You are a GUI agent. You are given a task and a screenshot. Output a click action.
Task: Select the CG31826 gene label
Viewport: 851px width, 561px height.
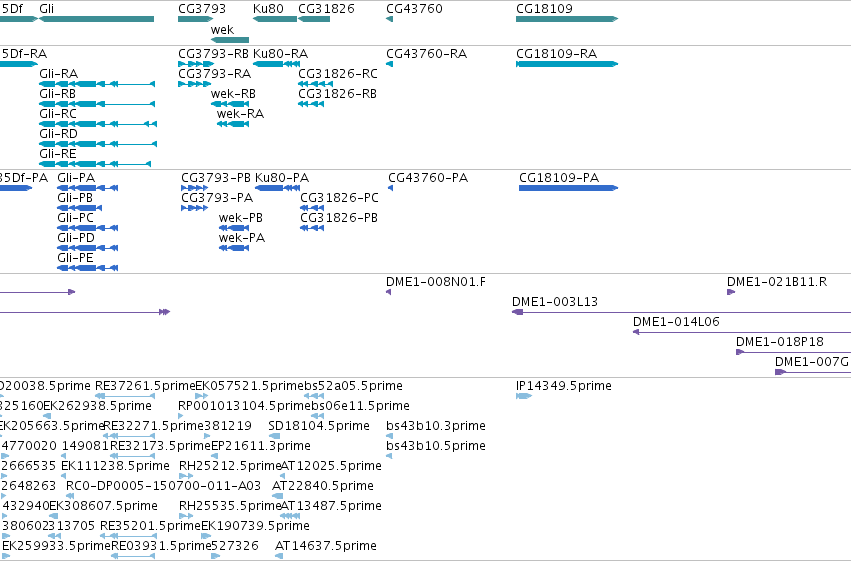(x=326, y=9)
